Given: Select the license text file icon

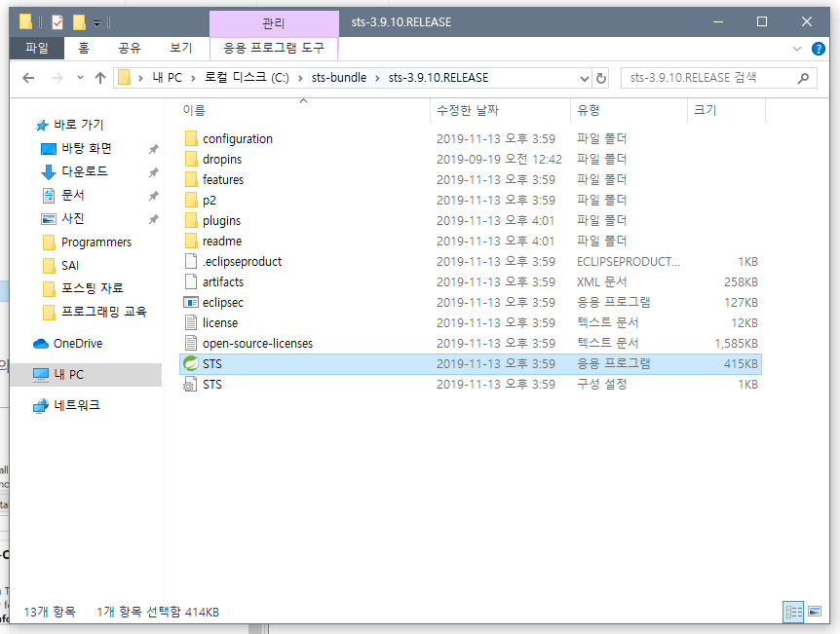Looking at the screenshot, I should [x=191, y=323].
